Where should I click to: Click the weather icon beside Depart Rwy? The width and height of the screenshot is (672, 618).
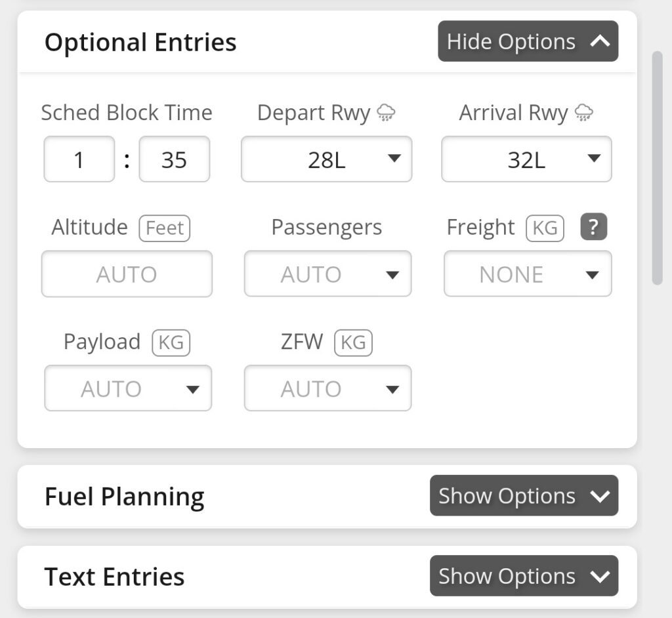tap(386, 113)
